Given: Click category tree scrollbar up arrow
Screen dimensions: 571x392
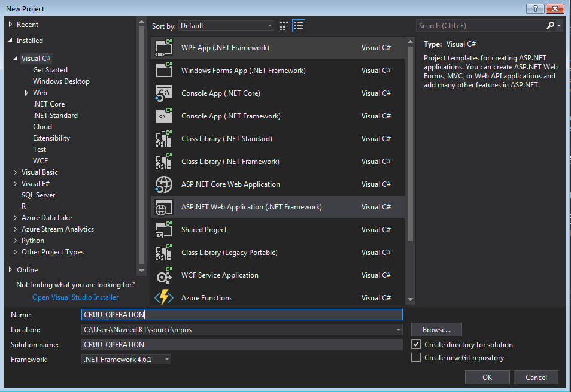Looking at the screenshot, I should point(142,22).
